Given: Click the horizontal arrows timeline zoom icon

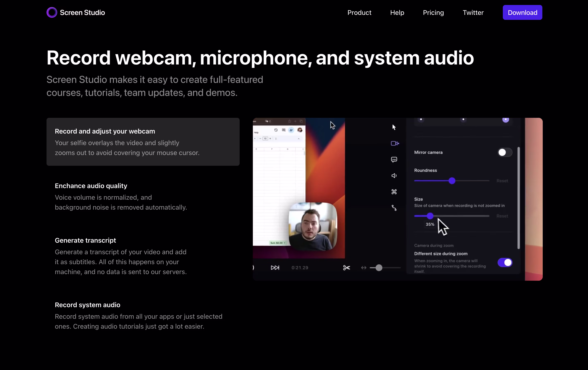Looking at the screenshot, I should 364,268.
